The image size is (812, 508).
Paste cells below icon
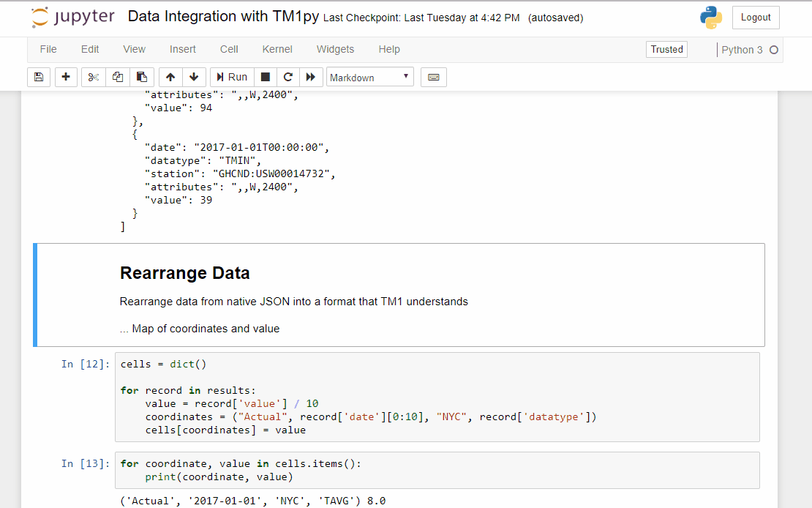(x=142, y=77)
